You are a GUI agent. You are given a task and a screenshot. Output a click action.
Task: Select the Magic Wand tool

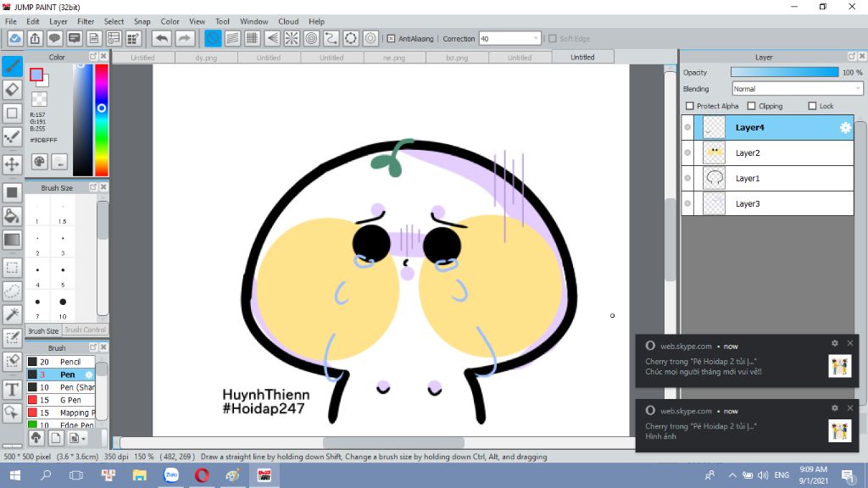[12, 314]
